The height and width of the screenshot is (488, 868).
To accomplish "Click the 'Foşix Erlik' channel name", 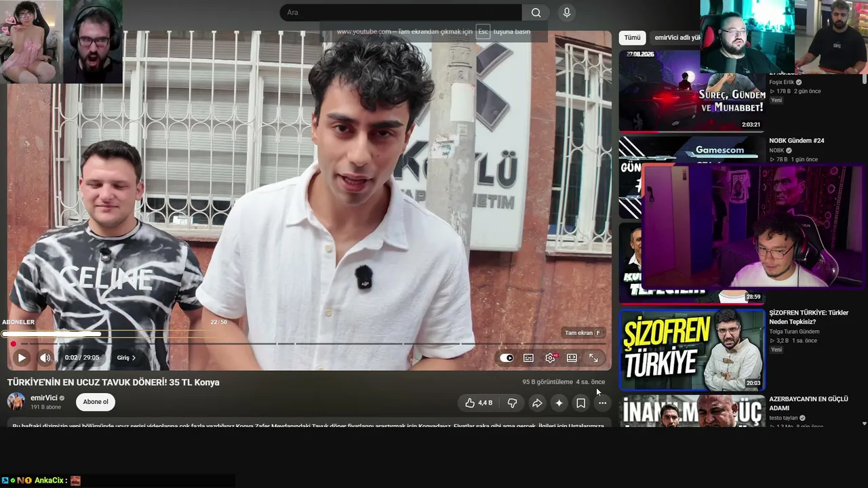I will [781, 82].
